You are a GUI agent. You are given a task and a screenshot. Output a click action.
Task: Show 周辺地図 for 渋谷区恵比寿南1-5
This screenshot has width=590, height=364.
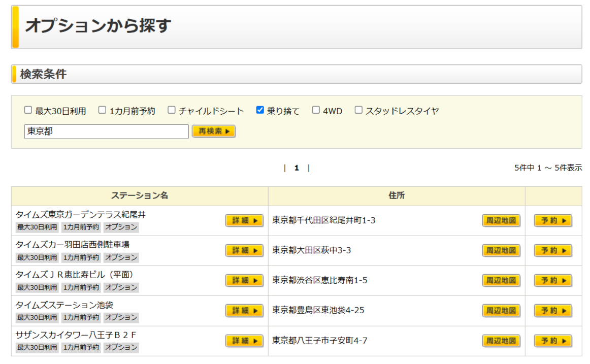pyautogui.click(x=501, y=281)
